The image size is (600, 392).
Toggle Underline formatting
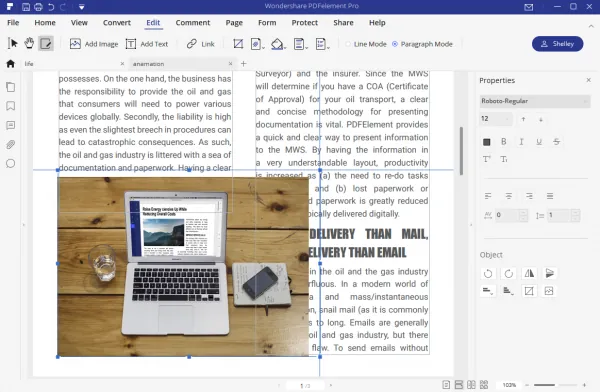click(539, 142)
